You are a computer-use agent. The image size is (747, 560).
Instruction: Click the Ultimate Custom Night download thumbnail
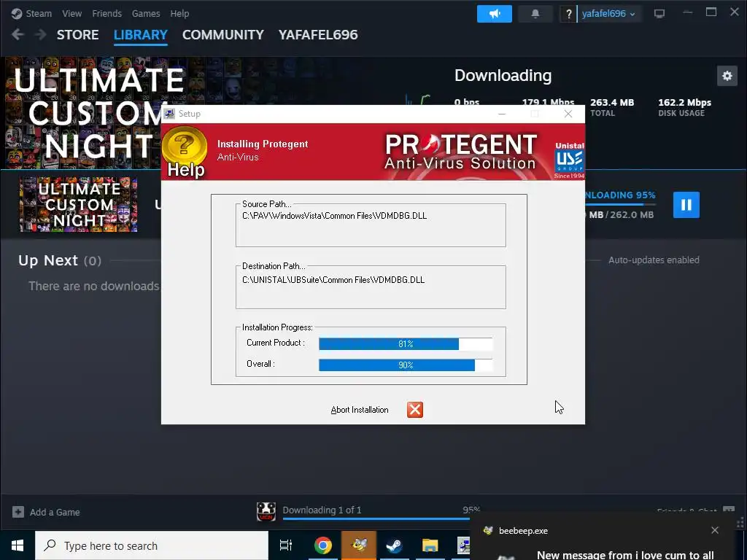click(79, 204)
